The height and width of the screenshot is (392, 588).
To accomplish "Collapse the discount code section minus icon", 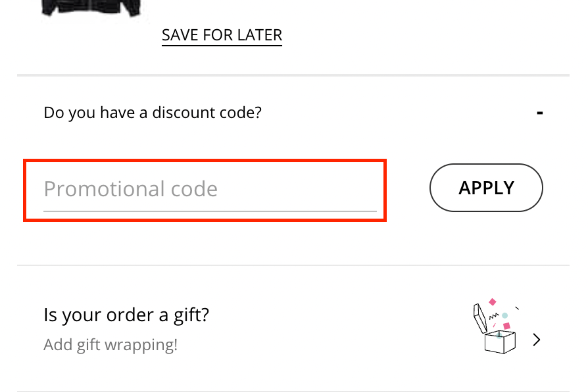I will coord(540,113).
